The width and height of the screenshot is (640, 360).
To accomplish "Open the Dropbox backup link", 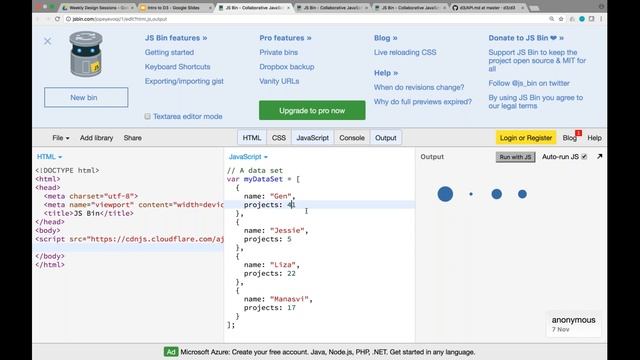I will pyautogui.click(x=287, y=67).
